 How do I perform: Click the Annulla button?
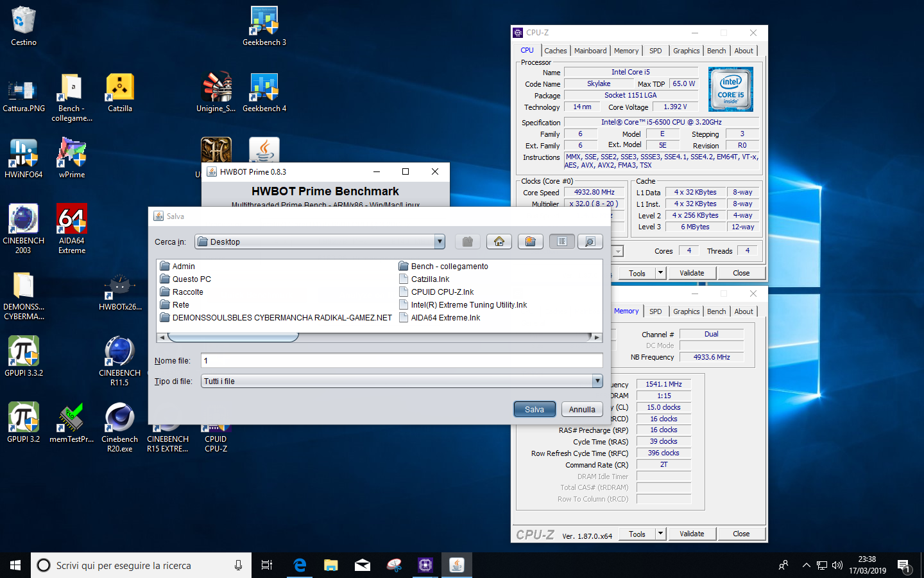point(582,409)
